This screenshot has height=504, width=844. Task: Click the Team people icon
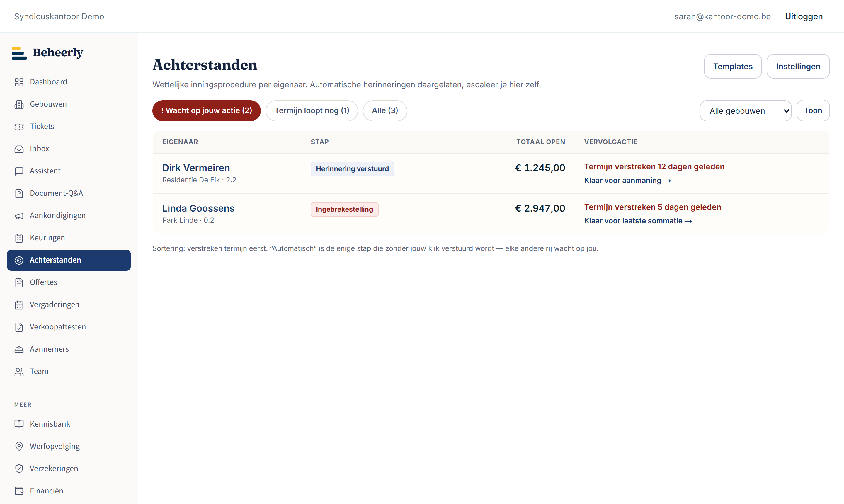(x=19, y=372)
